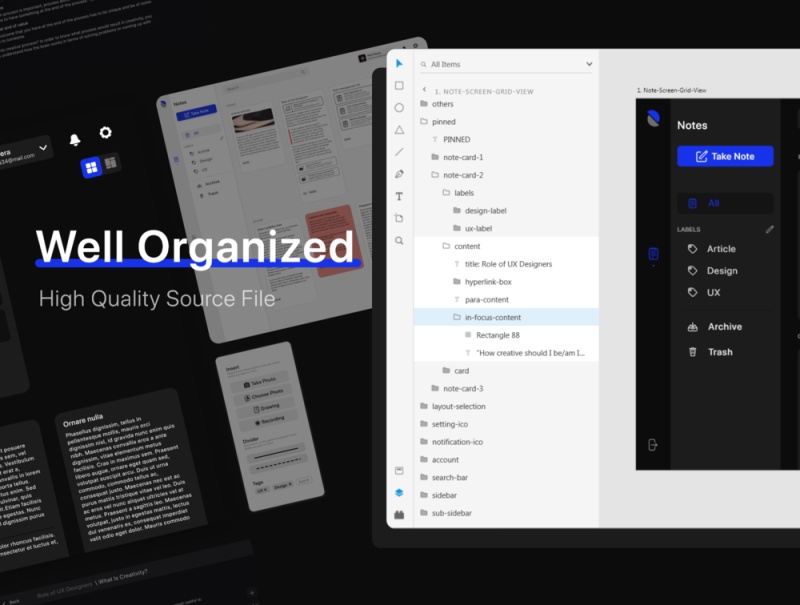Select the Pen tool
This screenshot has width=800, height=605.
[399, 174]
